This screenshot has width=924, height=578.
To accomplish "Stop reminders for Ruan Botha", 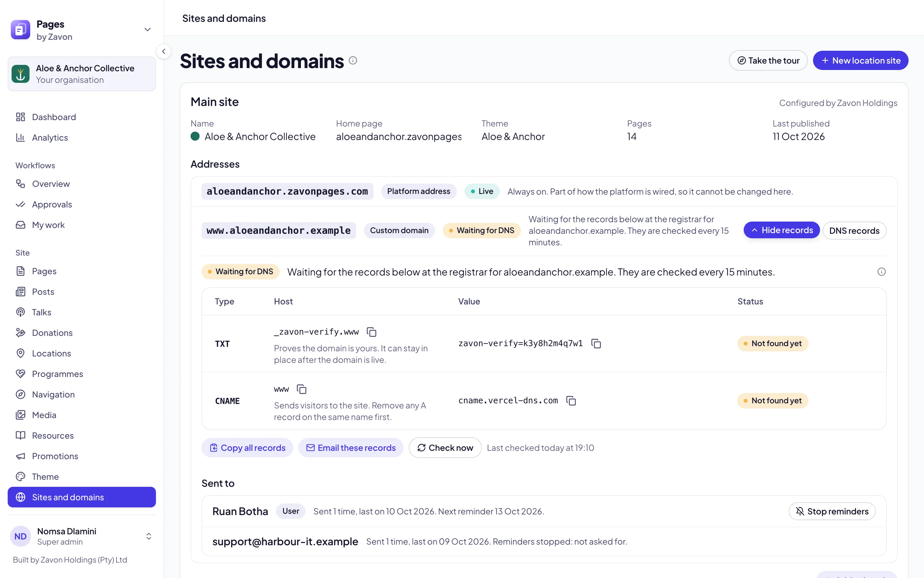I will coord(832,511).
